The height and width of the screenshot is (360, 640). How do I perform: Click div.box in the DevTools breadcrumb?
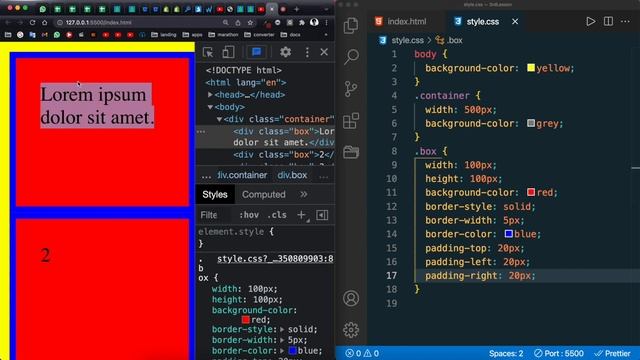[292, 176]
